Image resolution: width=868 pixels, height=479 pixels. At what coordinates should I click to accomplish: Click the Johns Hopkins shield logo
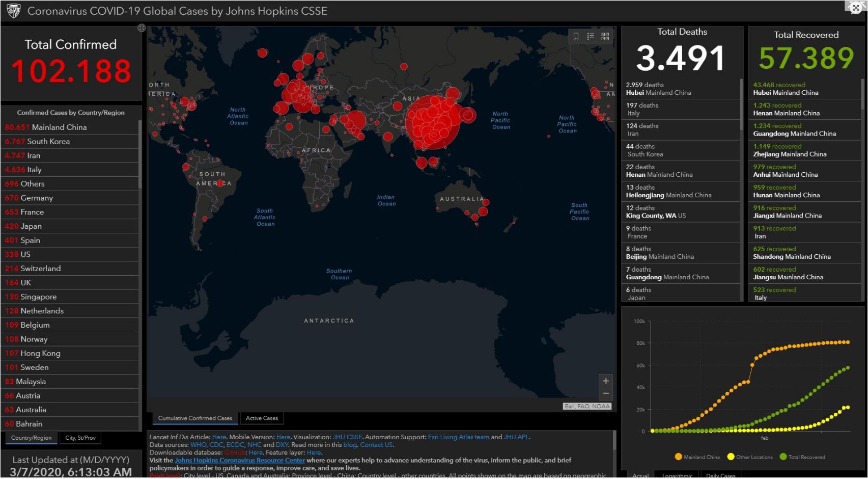pos(14,11)
